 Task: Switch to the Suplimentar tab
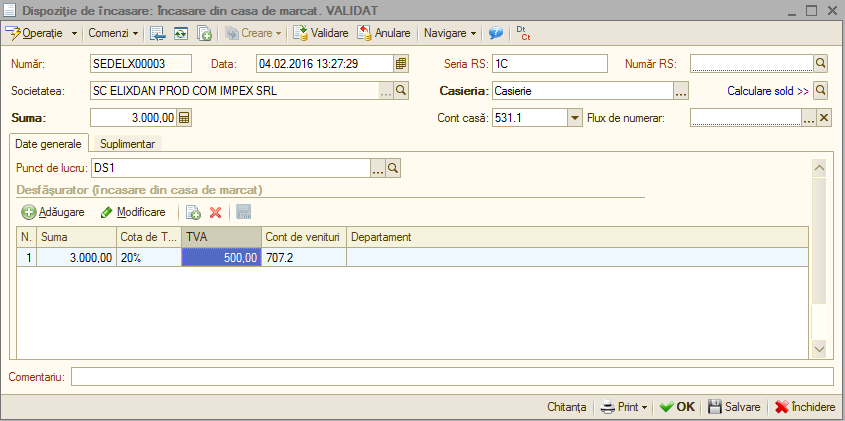click(x=128, y=144)
